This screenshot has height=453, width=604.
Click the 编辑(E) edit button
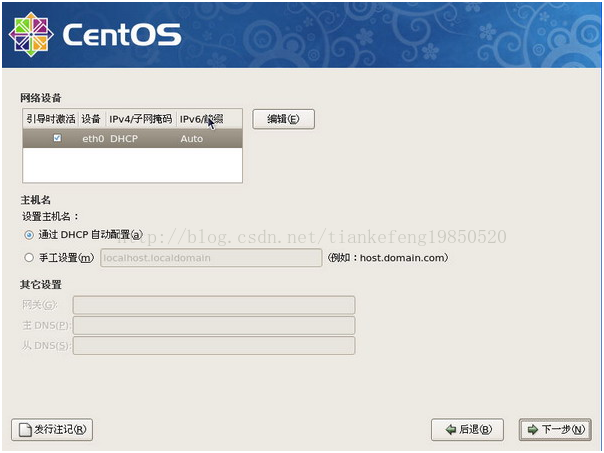[284, 119]
